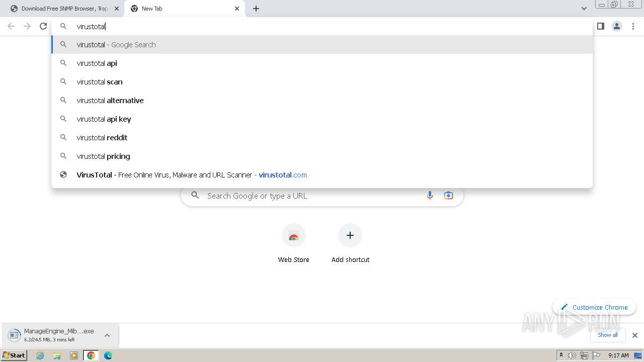This screenshot has height=362, width=644.
Task: Open the side panel icon
Action: (600, 26)
